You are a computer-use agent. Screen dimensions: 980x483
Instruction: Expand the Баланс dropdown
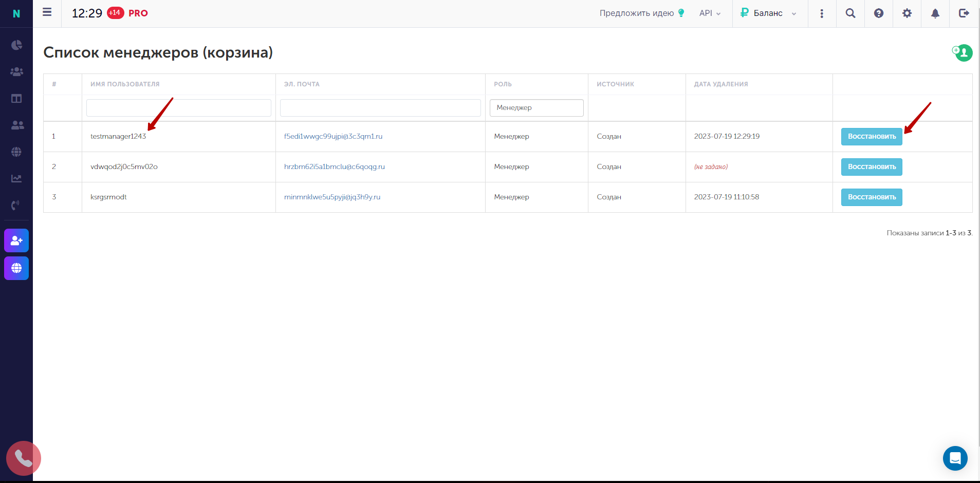[x=768, y=13]
